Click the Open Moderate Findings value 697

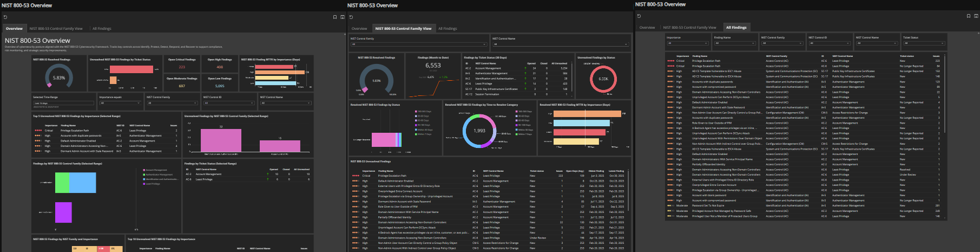182,86
